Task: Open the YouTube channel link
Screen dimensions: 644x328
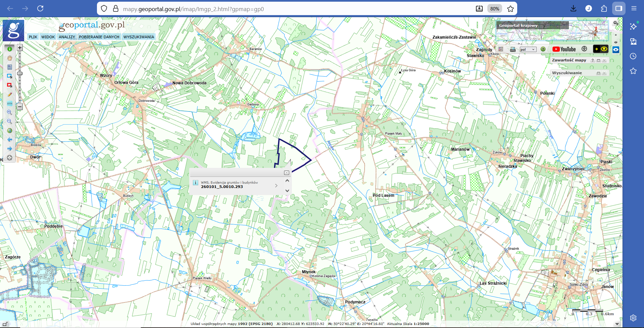Action: 564,49
